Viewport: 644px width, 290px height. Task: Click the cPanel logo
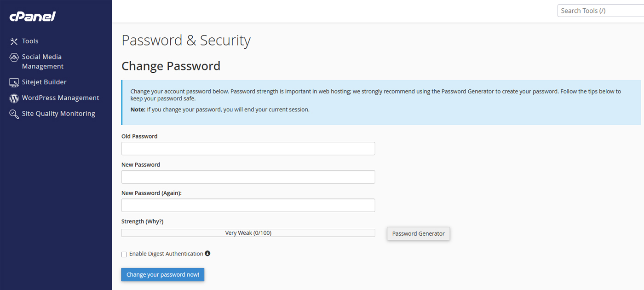pos(33,17)
